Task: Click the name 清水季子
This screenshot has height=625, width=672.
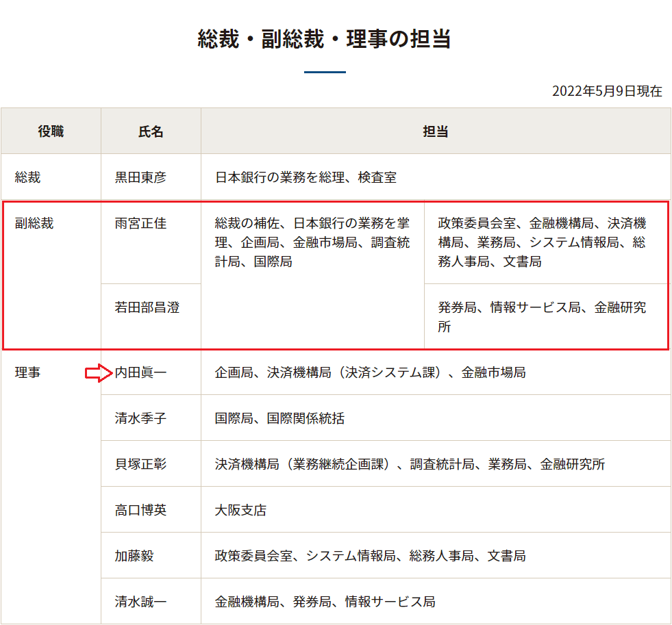Action: pos(140,418)
